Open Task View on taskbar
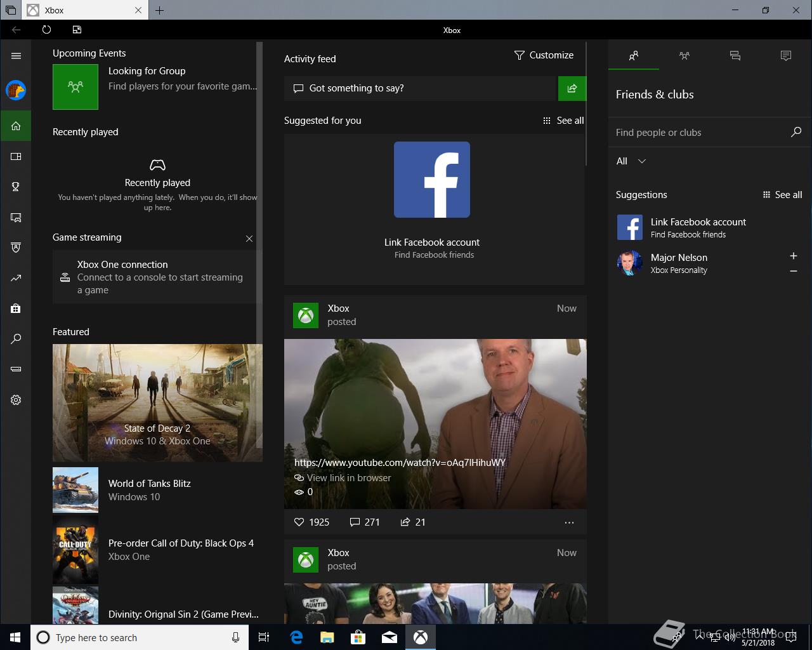The width and height of the screenshot is (812, 650). 264,637
